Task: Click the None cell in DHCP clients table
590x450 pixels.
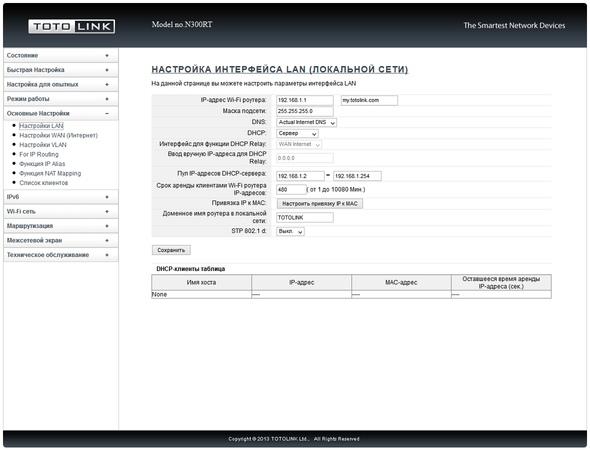Action: 201,295
